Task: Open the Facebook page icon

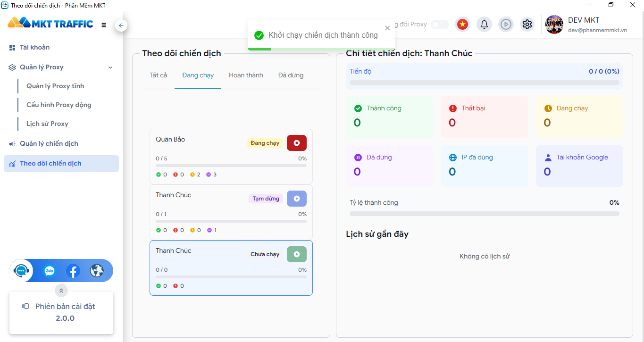Action: 73,270
